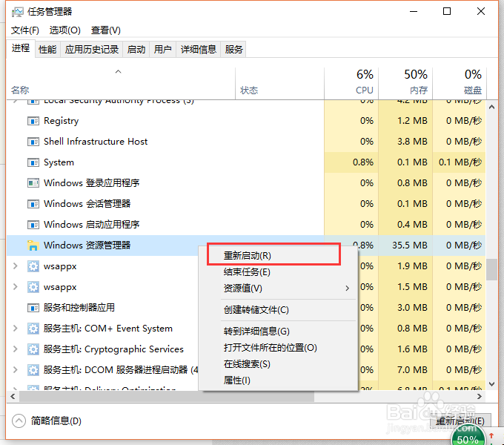This screenshot has height=445, width=504.
Task: Click the COM+ Event System gear icon
Action: [33, 329]
